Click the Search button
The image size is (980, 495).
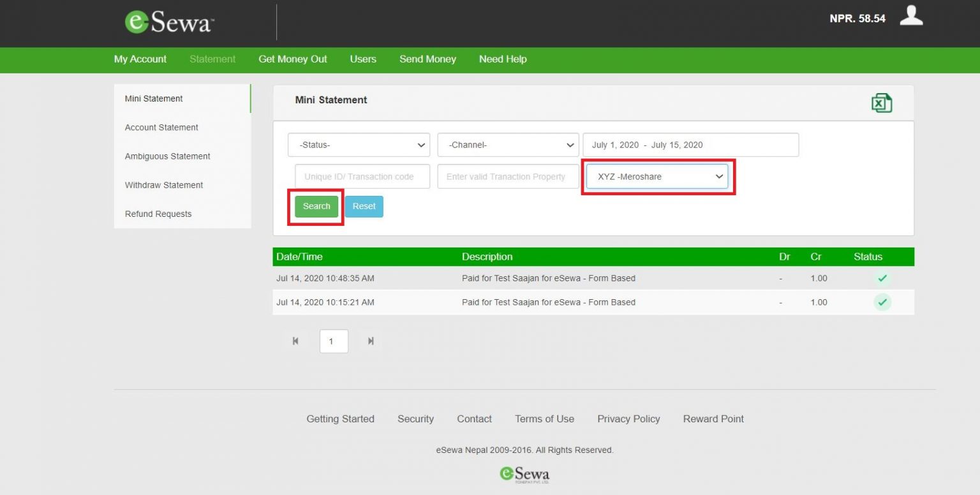pyautogui.click(x=315, y=206)
